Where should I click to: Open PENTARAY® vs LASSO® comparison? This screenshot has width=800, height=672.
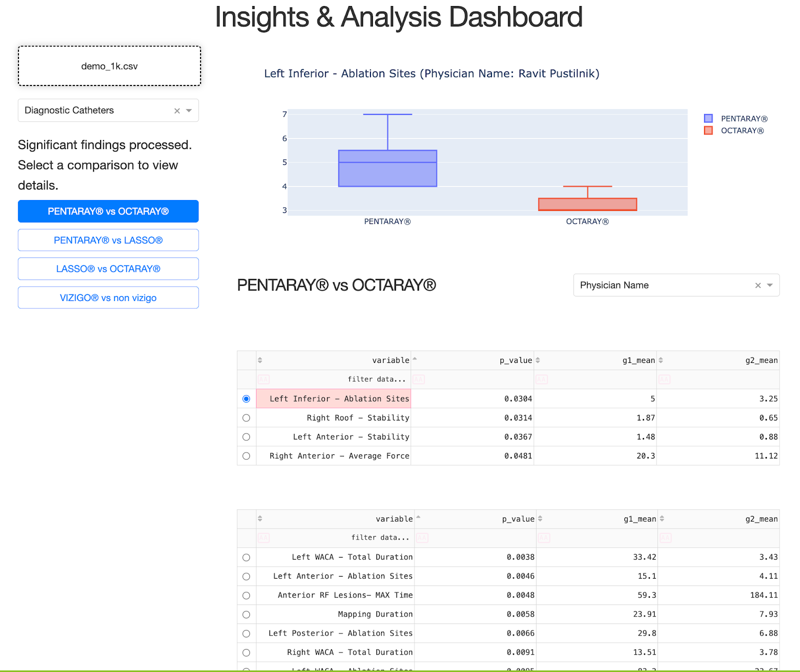point(108,240)
